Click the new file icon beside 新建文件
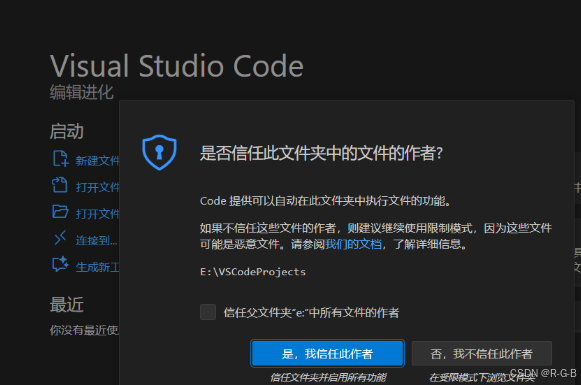Image resolution: width=581 pixels, height=385 pixels. tap(60, 159)
